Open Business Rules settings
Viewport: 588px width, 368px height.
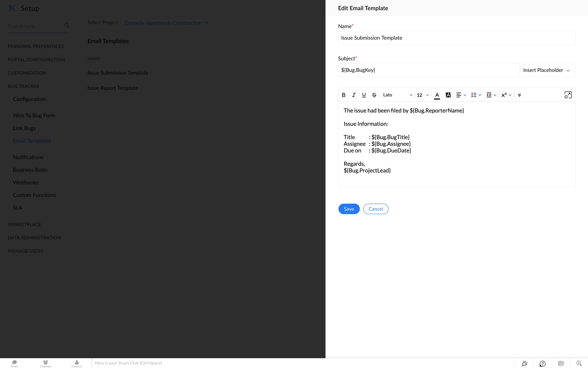[x=30, y=170]
